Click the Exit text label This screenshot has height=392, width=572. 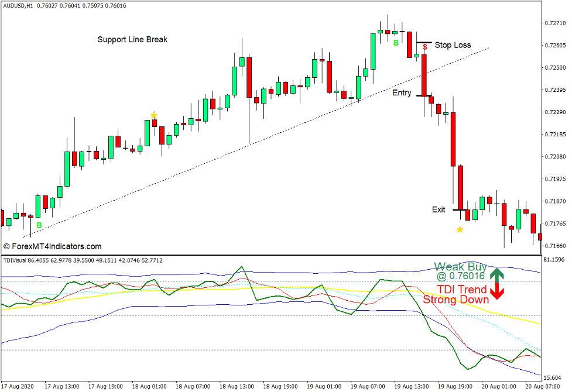[x=439, y=209]
